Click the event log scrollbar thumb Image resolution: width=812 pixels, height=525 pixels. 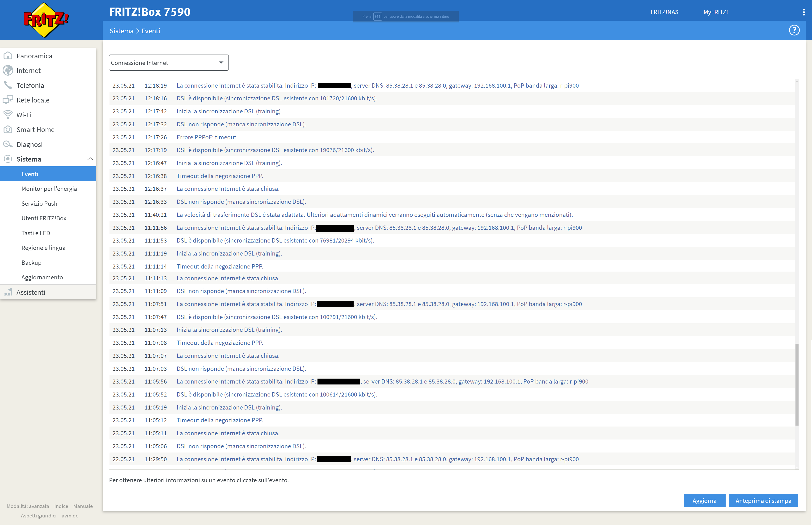pyautogui.click(x=797, y=384)
